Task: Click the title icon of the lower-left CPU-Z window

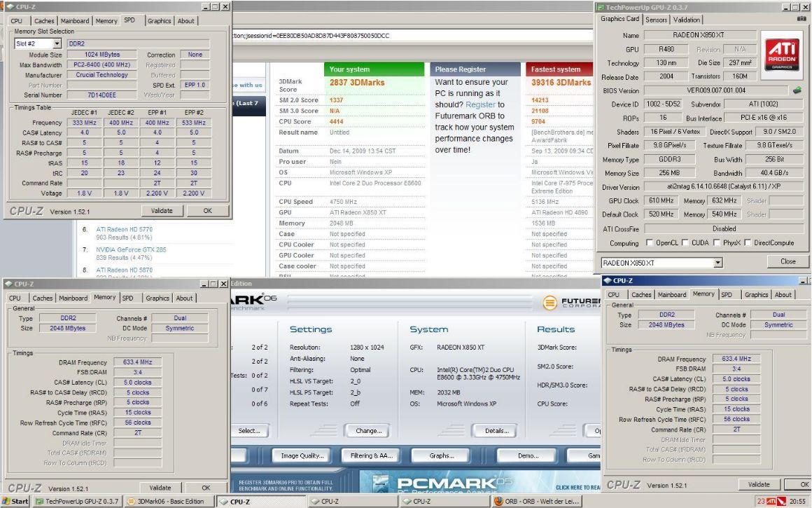Action: pyautogui.click(x=8, y=284)
